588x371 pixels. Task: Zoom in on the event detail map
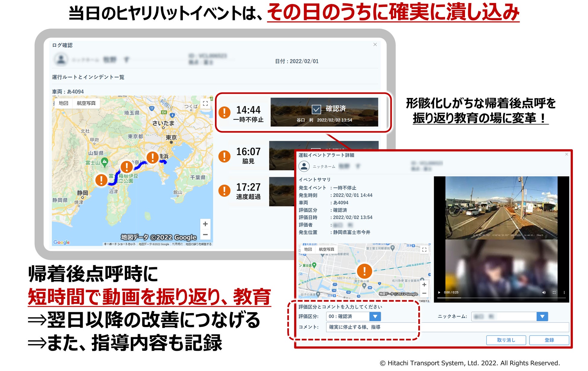[424, 284]
